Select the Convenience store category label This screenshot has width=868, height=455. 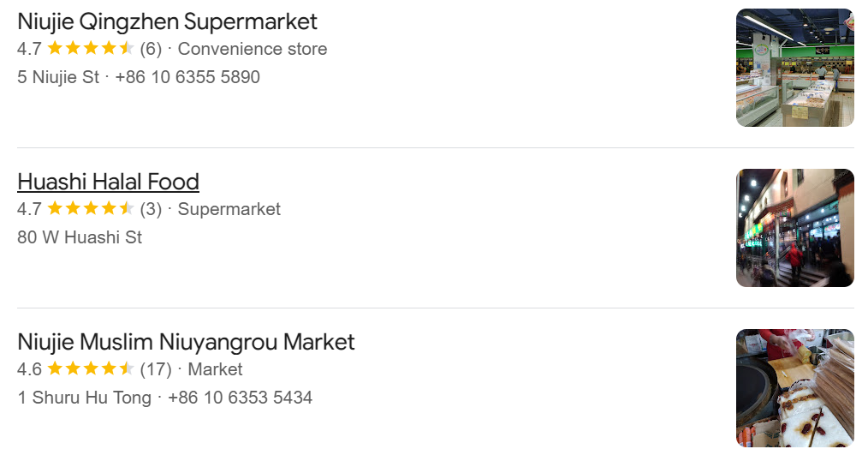click(253, 49)
